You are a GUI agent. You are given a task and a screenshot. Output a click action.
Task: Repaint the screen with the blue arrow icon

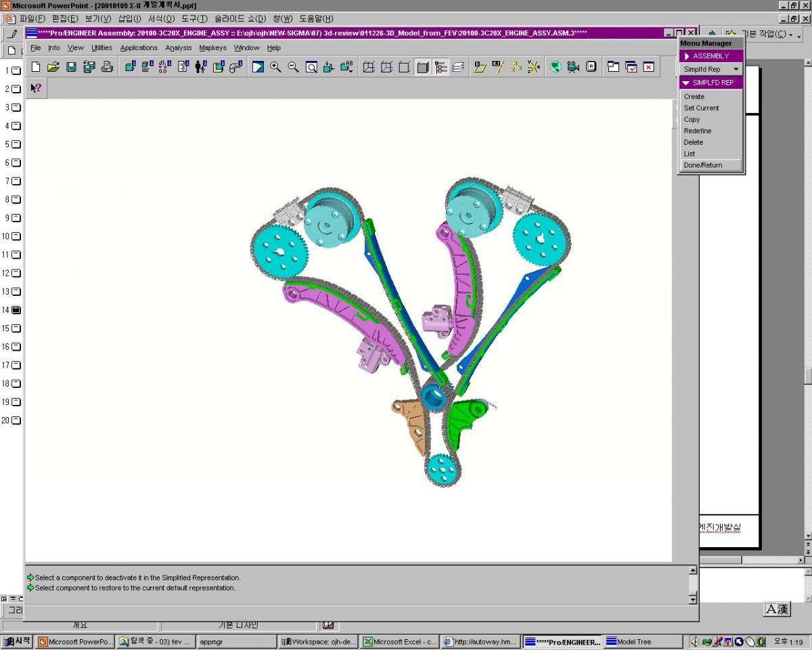pos(258,66)
